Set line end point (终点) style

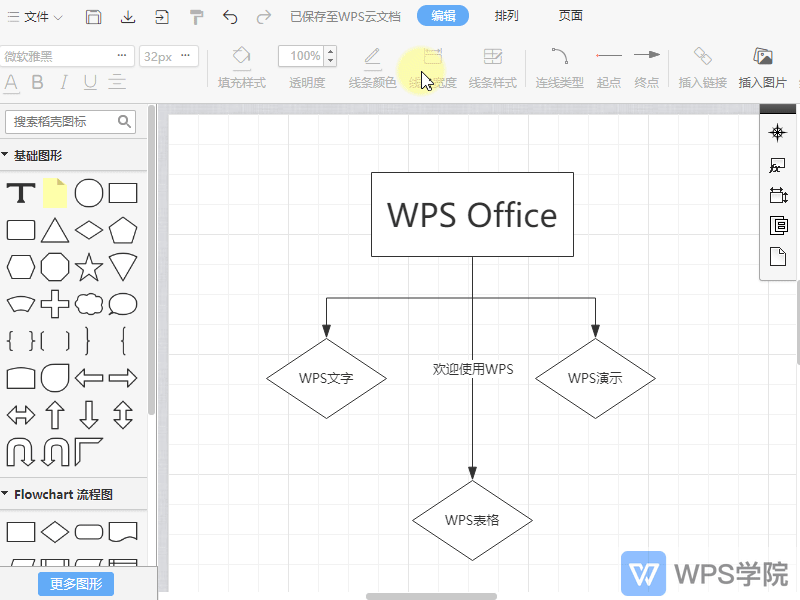(x=646, y=68)
